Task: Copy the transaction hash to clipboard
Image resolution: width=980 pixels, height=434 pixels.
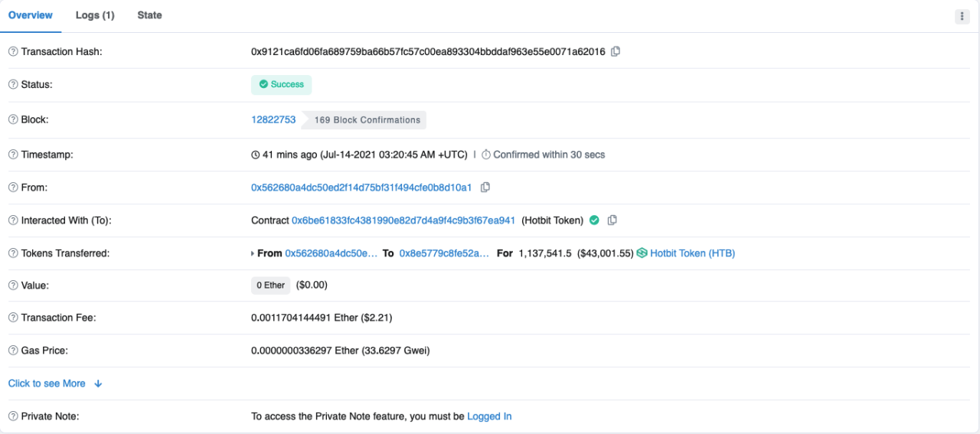Action: 616,51
